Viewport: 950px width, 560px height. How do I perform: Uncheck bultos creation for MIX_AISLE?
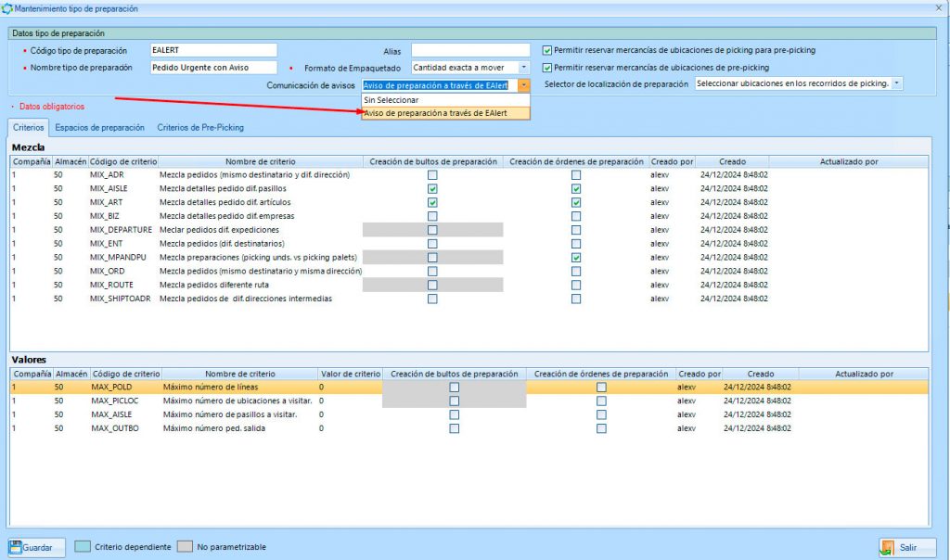tap(433, 186)
